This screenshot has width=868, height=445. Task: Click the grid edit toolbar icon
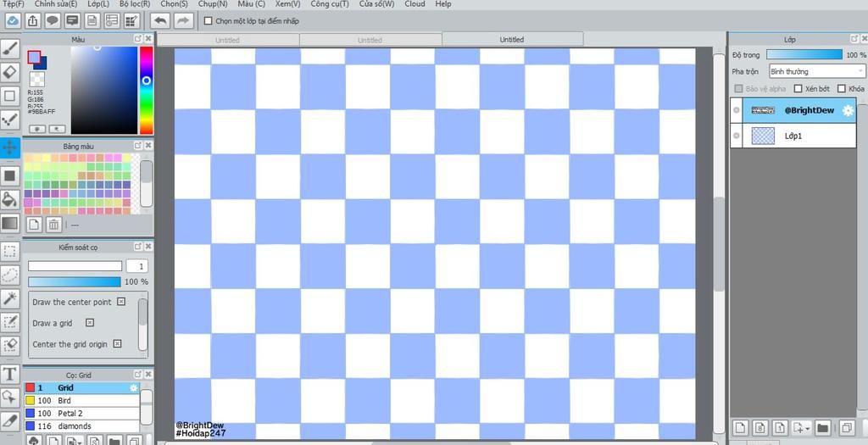click(131, 21)
